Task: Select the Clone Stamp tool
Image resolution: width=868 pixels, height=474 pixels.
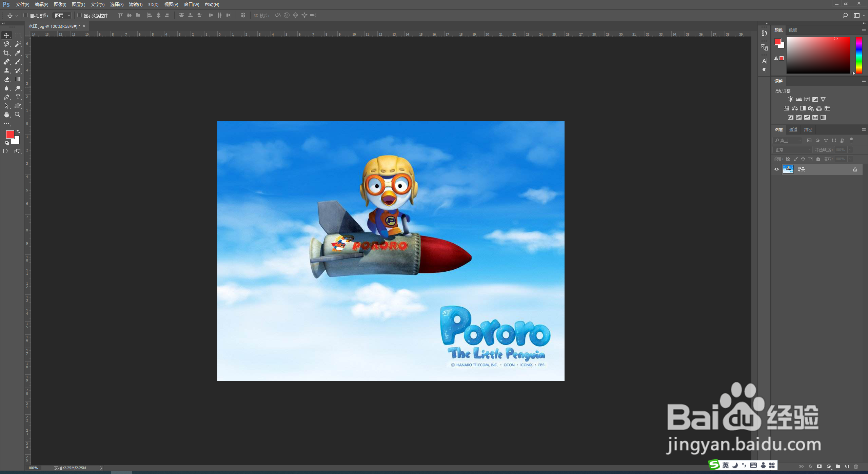Action: point(6,70)
